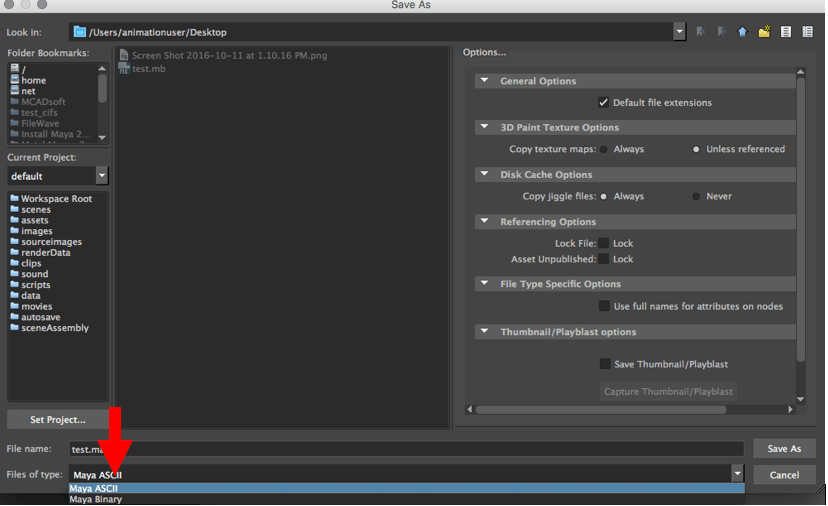Screen dimensions: 828x506
Task: Enable Save Thumbnail/Playblast checkbox
Action: 605,363
